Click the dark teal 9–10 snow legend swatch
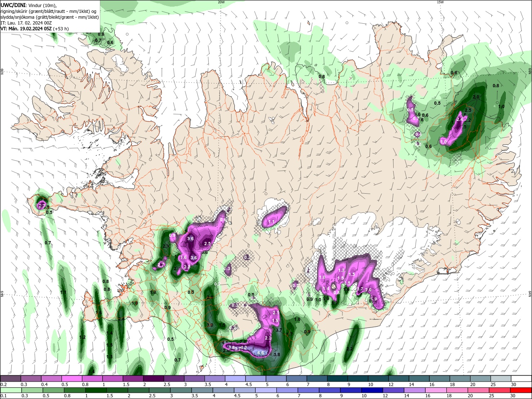 (x=358, y=379)
